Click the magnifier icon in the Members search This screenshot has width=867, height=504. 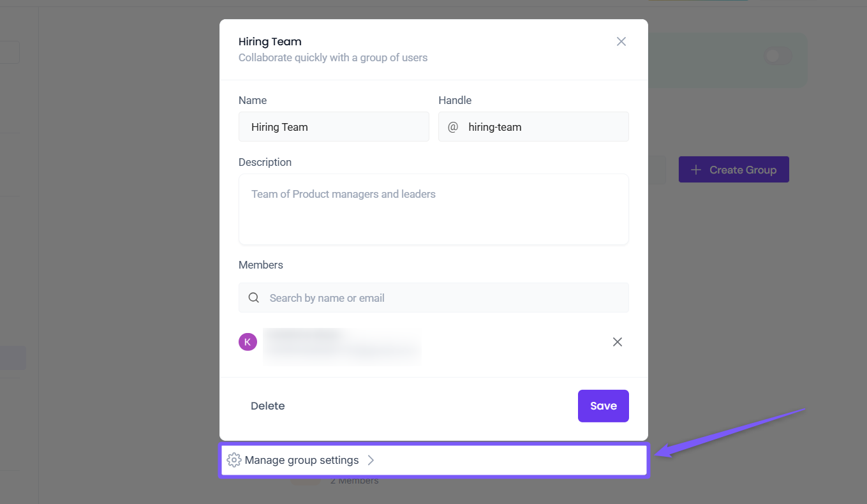point(254,298)
